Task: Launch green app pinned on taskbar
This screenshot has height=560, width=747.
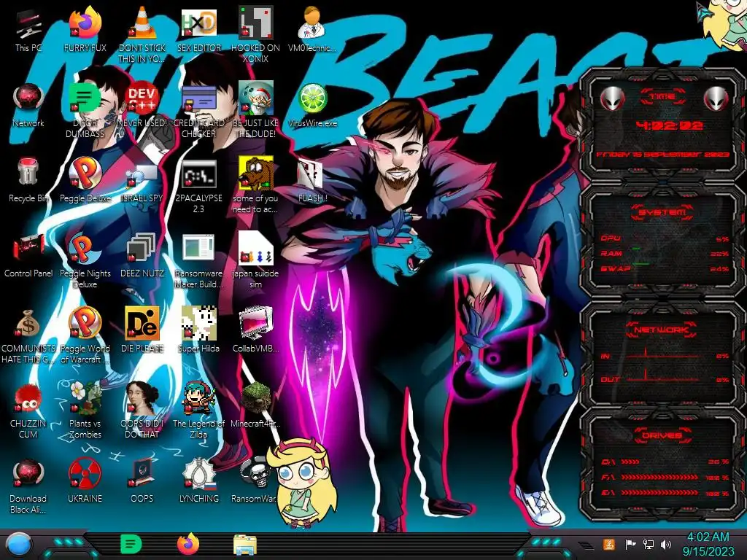Action: 131,544
